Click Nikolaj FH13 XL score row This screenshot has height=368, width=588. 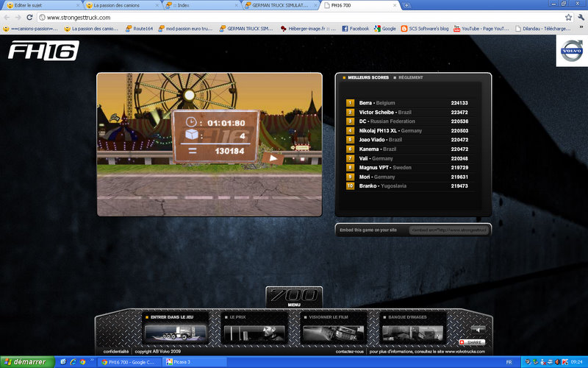tap(407, 131)
